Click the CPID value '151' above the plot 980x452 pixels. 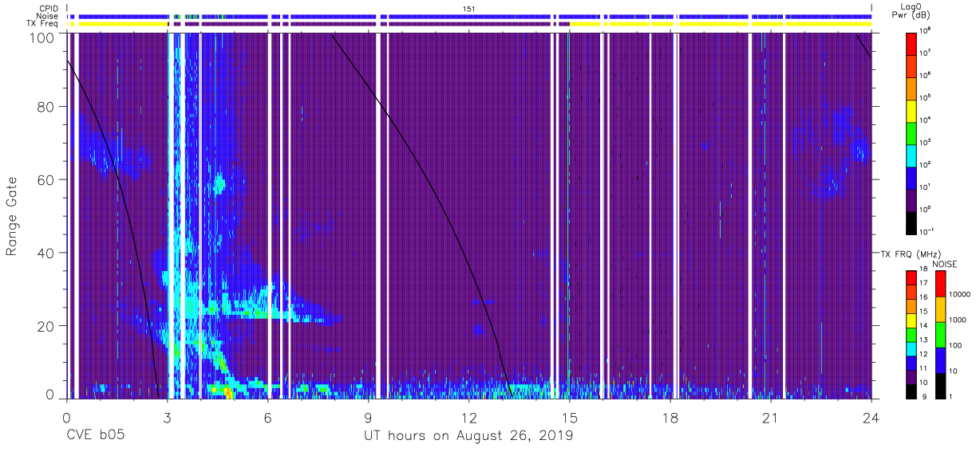pos(469,8)
